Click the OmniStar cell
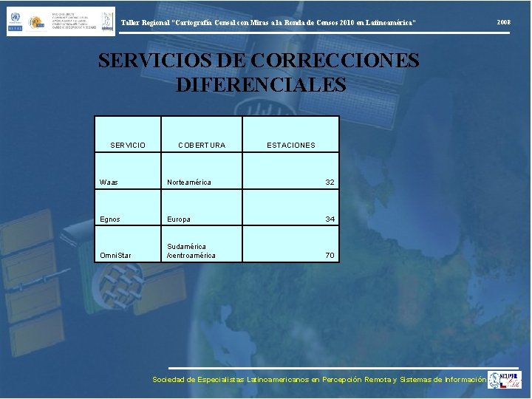This screenshot has width=532, height=399. 128,244
